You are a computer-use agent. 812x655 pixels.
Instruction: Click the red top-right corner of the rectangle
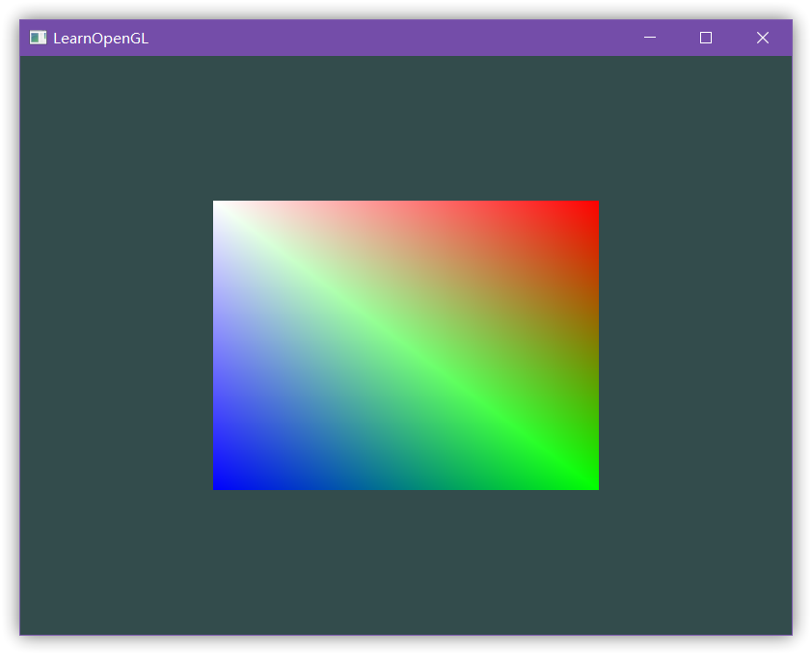tap(593, 205)
